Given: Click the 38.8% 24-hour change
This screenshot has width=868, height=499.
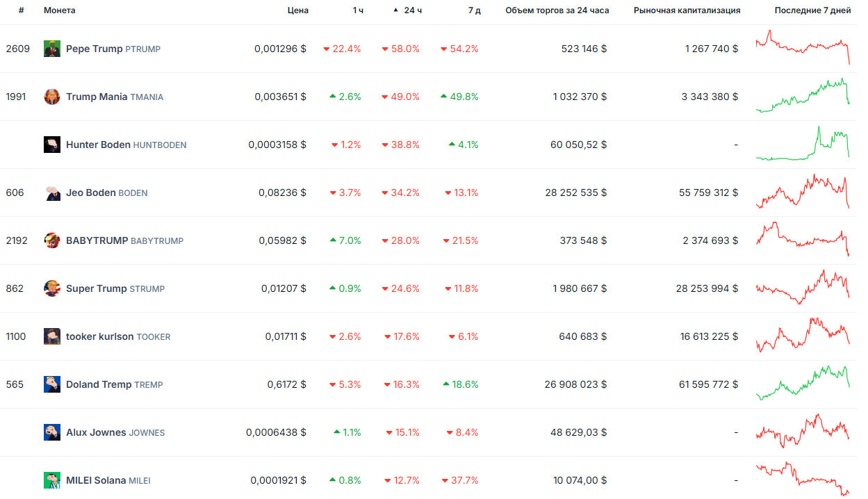Looking at the screenshot, I should tap(401, 145).
